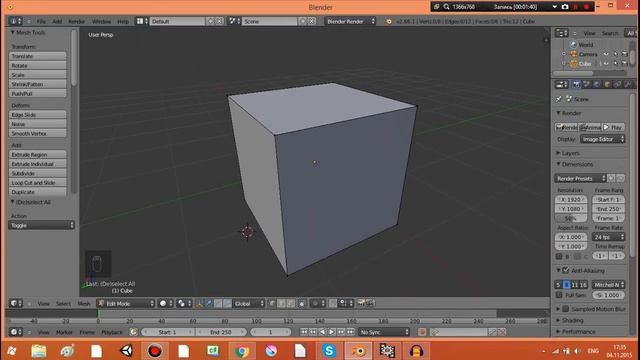Open the Add menu in the info header
Viewport: 640px width, 360px height.
pos(57,21)
